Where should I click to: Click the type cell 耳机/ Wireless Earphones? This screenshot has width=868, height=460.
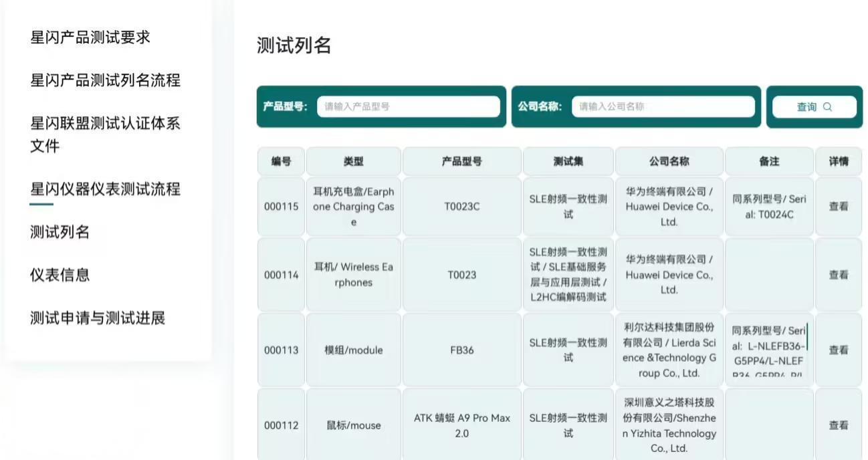354,275
